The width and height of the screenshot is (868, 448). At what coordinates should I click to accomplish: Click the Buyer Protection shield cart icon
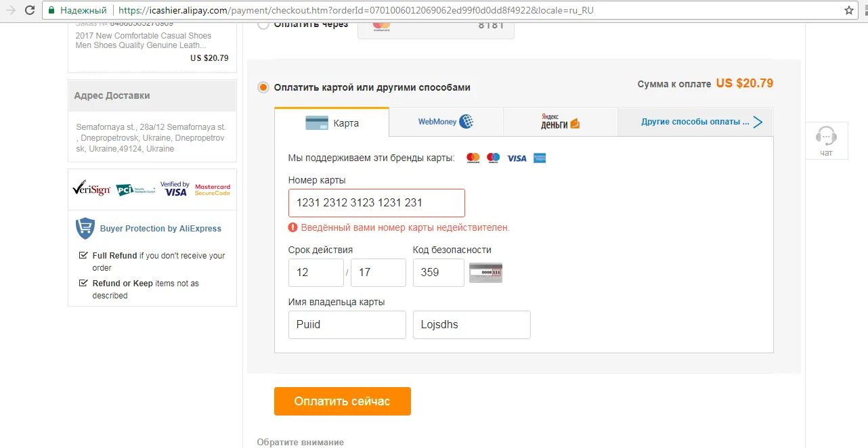(85, 228)
